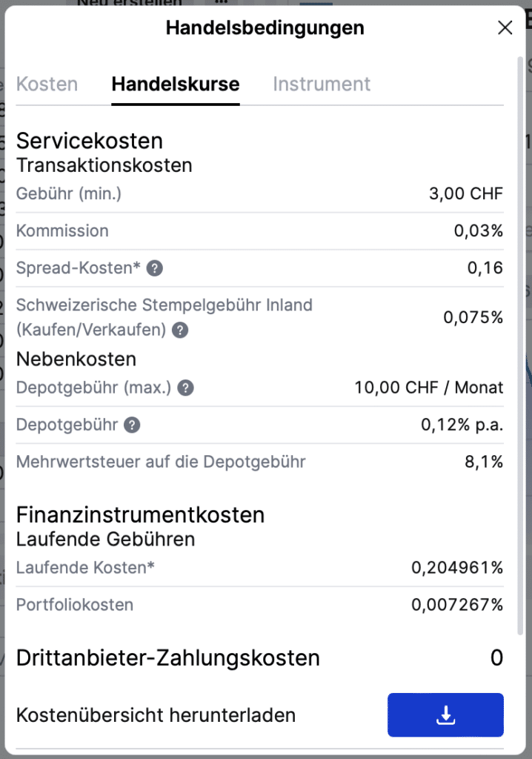Viewport: 532px width, 759px height.
Task: Open help for Schweizerische Stempelgebühr Inland
Action: click(179, 331)
